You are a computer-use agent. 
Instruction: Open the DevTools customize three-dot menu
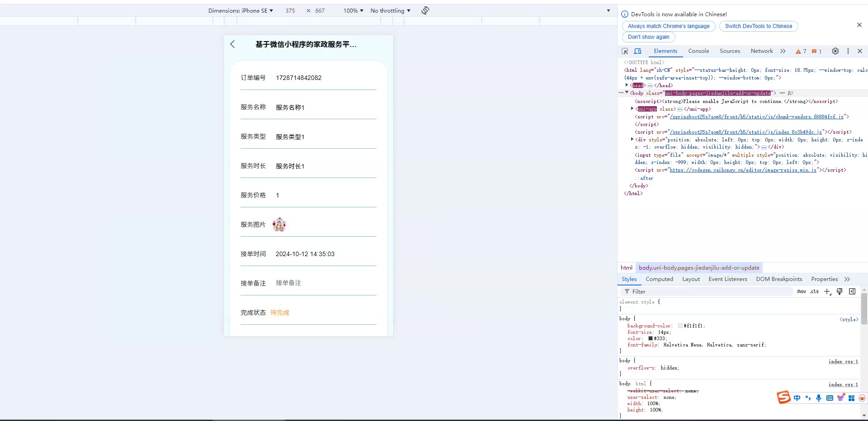point(848,51)
